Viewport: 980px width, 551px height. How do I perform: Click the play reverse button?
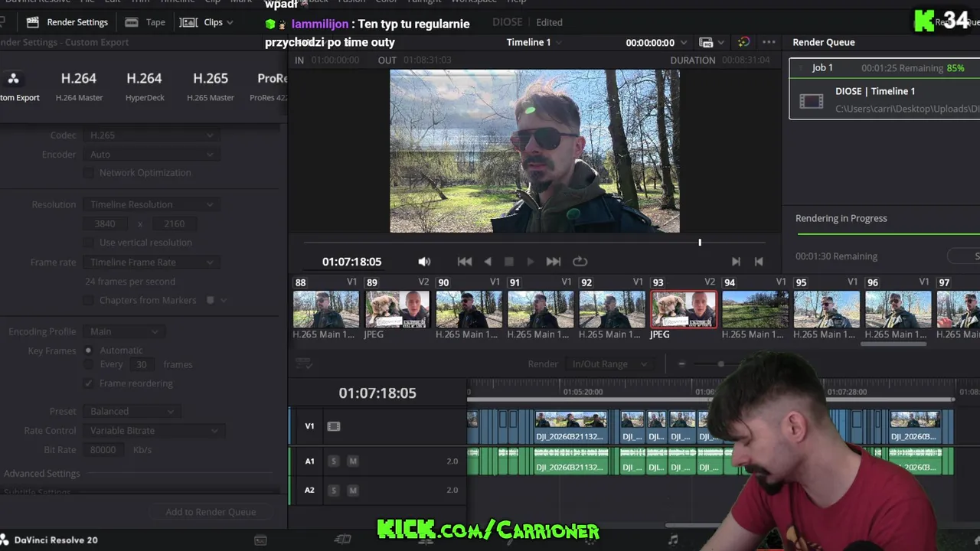(488, 262)
